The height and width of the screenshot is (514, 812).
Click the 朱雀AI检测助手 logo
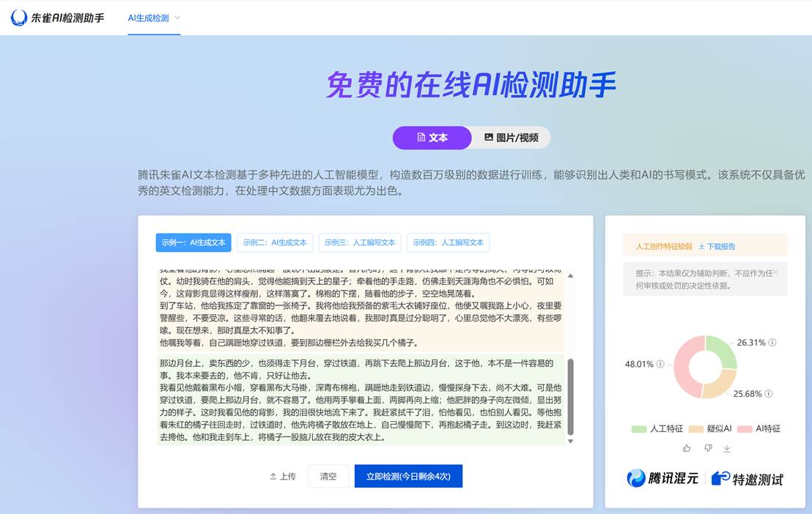[57, 18]
